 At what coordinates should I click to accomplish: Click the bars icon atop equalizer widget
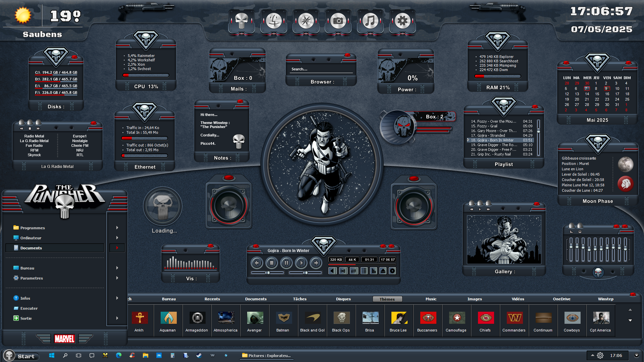(572, 232)
